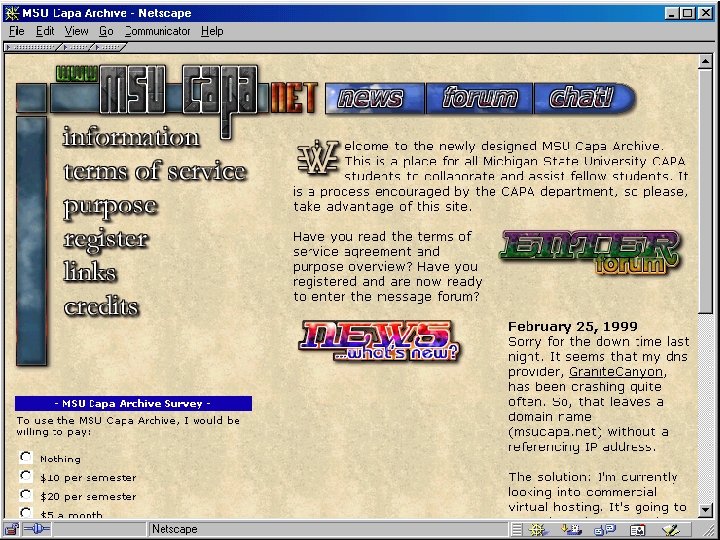Click the Netscape icon in the title bar
720x540 pixels.
(x=11, y=13)
